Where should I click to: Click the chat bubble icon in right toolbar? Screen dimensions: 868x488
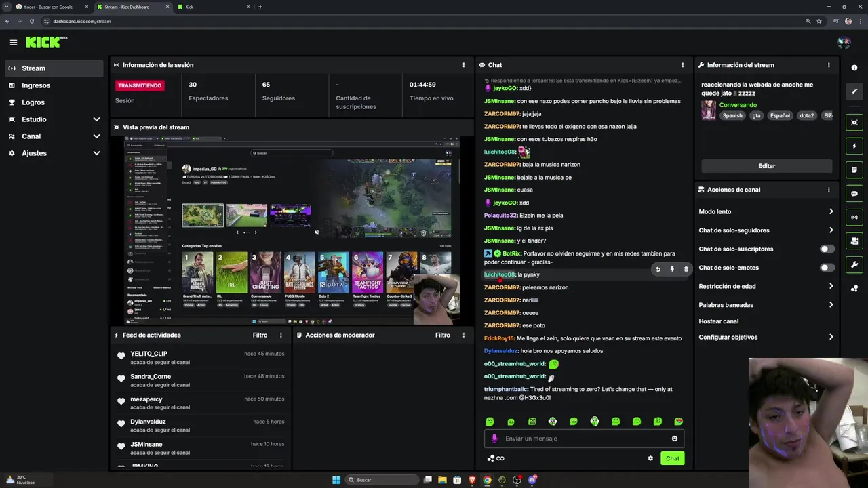coord(854,193)
